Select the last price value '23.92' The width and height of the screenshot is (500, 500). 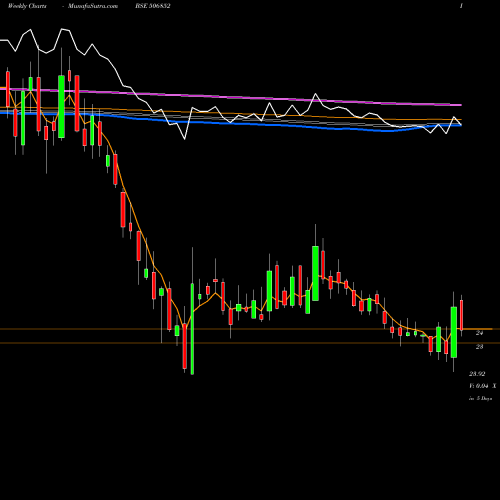[x=477, y=374]
